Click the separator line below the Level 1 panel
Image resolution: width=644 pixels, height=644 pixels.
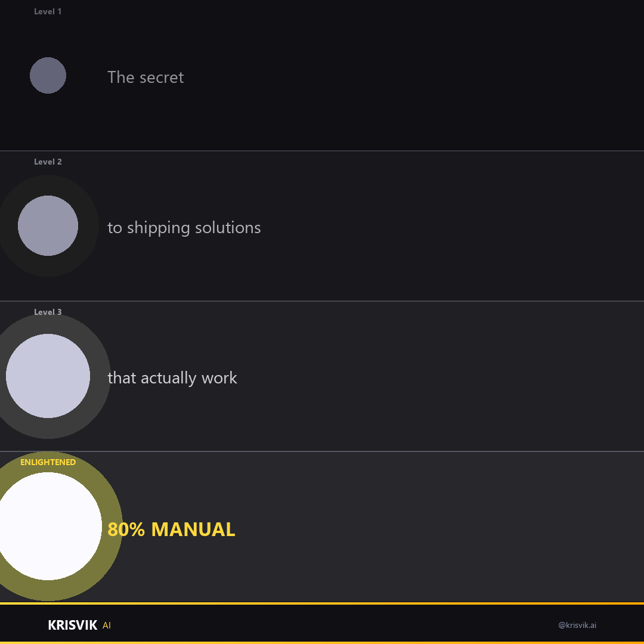click(x=322, y=151)
